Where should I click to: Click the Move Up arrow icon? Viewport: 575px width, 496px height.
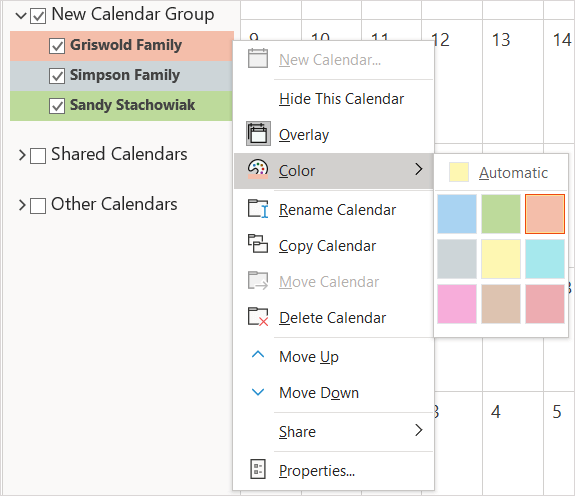258,354
